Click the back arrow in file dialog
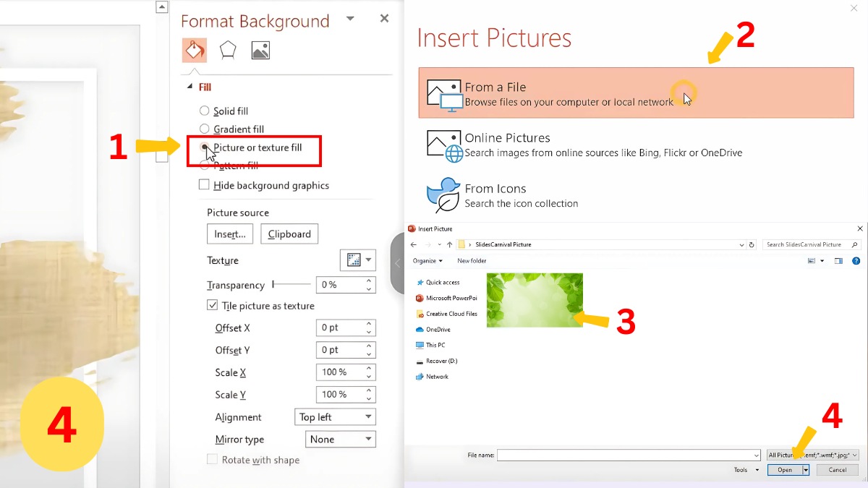This screenshot has width=868, height=488. (414, 245)
